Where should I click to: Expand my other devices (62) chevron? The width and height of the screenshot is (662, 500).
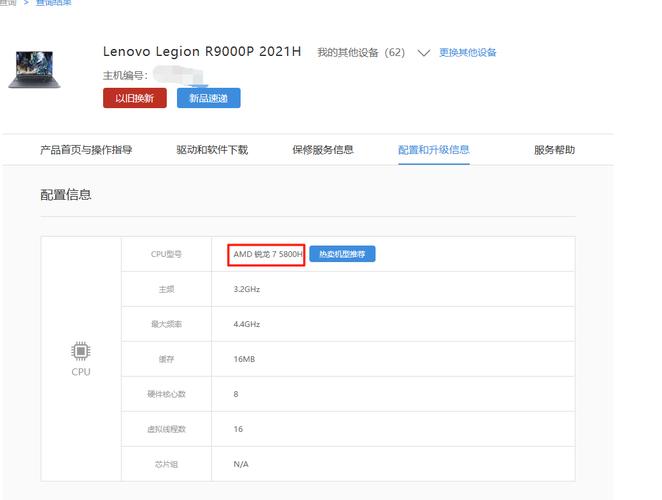[423, 53]
